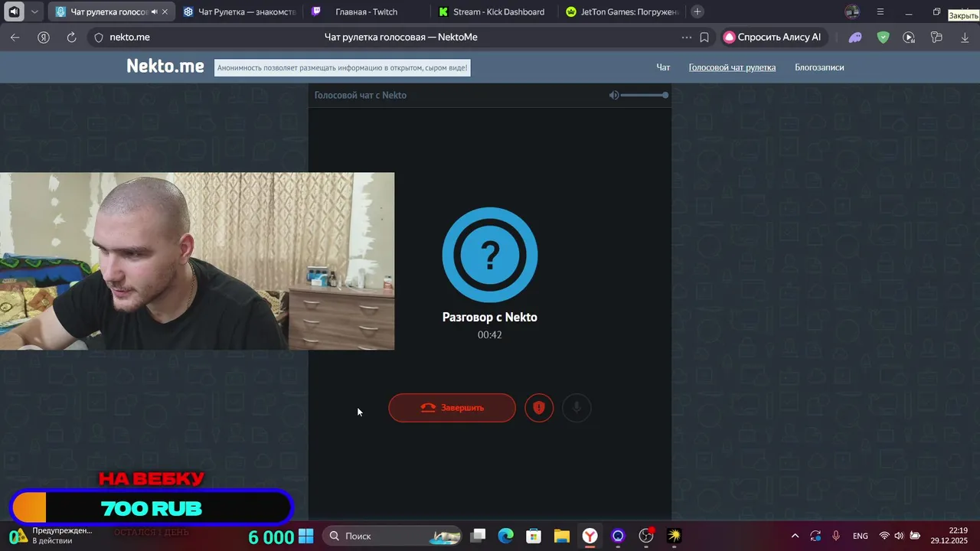The height and width of the screenshot is (551, 980).
Task: Open Microsoft Store from taskbar
Action: [x=534, y=536]
